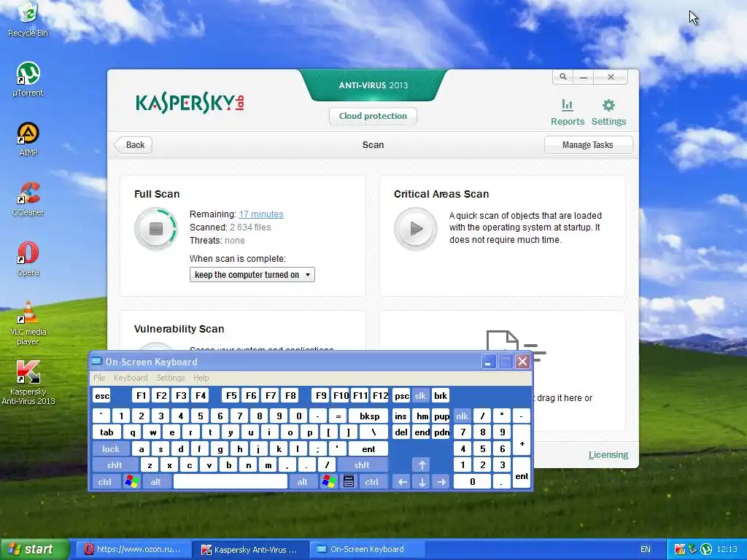Screen dimensions: 747x560
Task: Toggle the nlk (num lock) key
Action: pyautogui.click(x=462, y=416)
